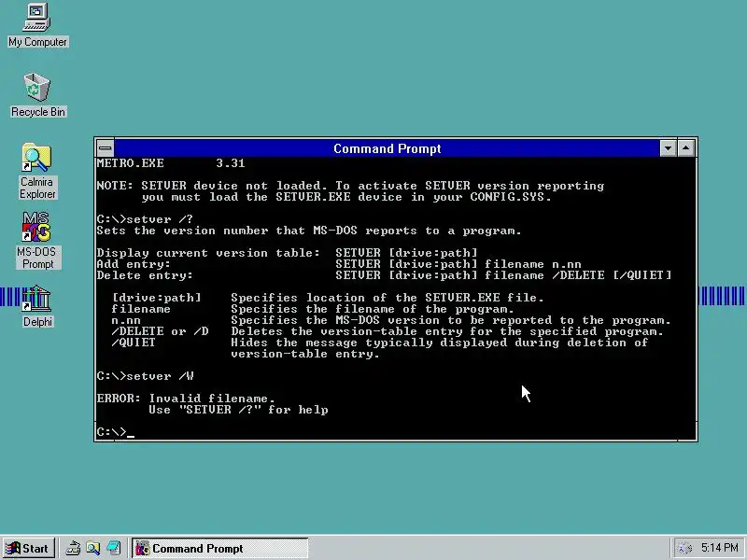Click 'Sets the version number' description line
This screenshot has width=747, height=560.
click(309, 231)
